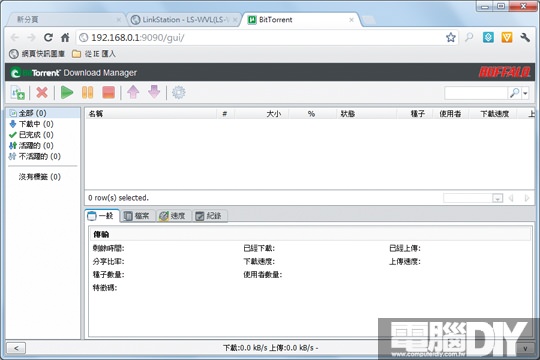540x360 pixels.
Task: Click the bottom-left collapse arrow button
Action: point(16,348)
